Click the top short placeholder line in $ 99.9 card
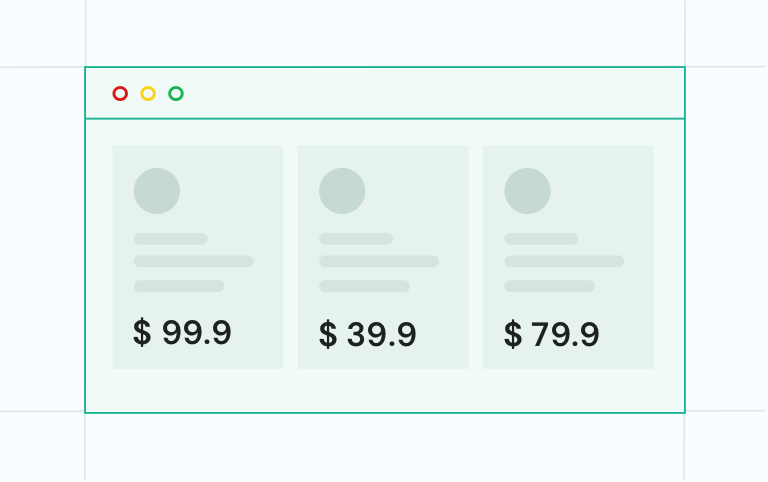Image resolution: width=768 pixels, height=482 pixels. coord(171,239)
